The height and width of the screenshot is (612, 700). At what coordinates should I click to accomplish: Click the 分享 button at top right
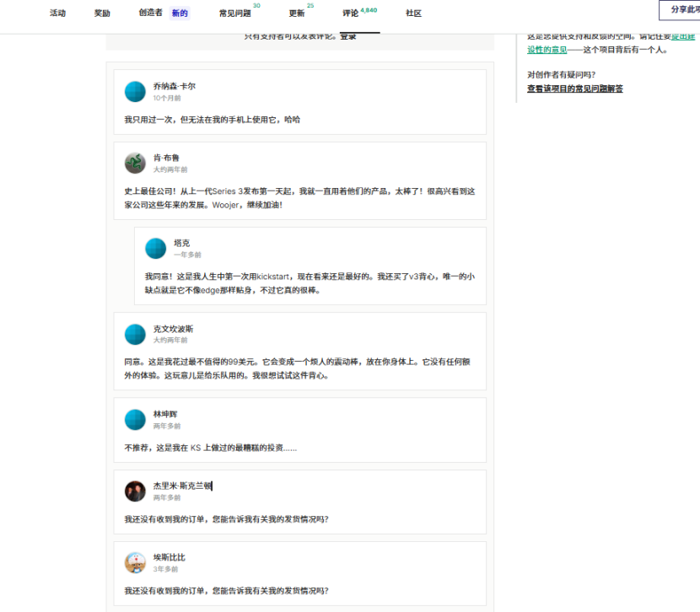pos(680,10)
